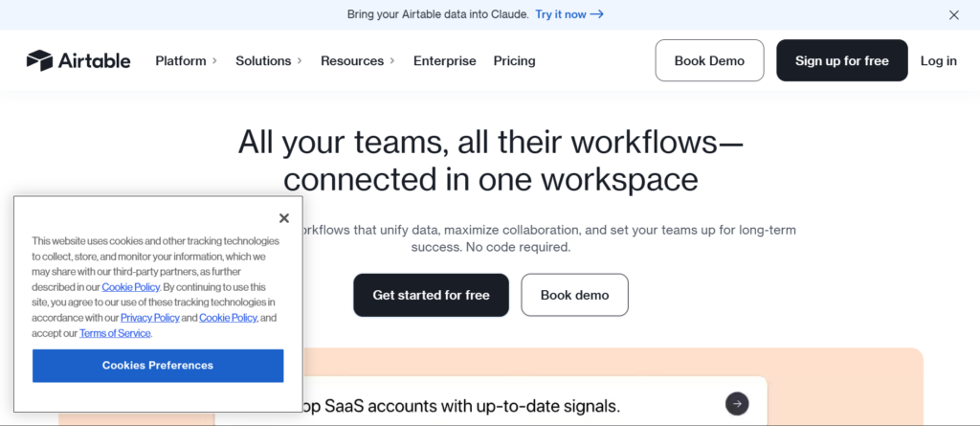The width and height of the screenshot is (980, 426).
Task: Click Sign up for free
Action: (841, 60)
